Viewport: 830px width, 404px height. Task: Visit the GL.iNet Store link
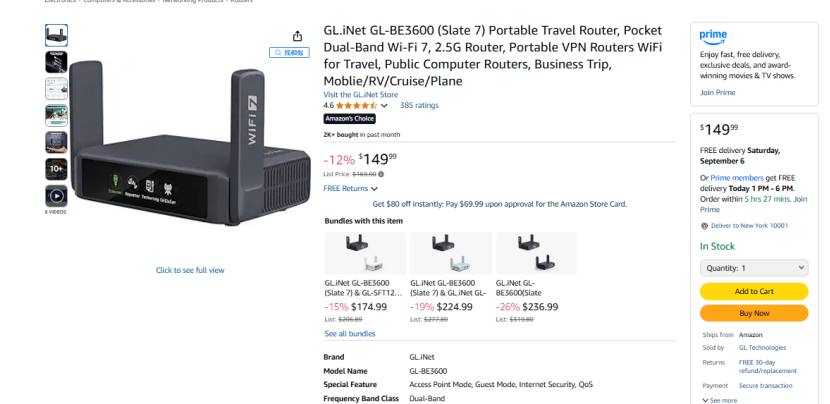coord(360,95)
